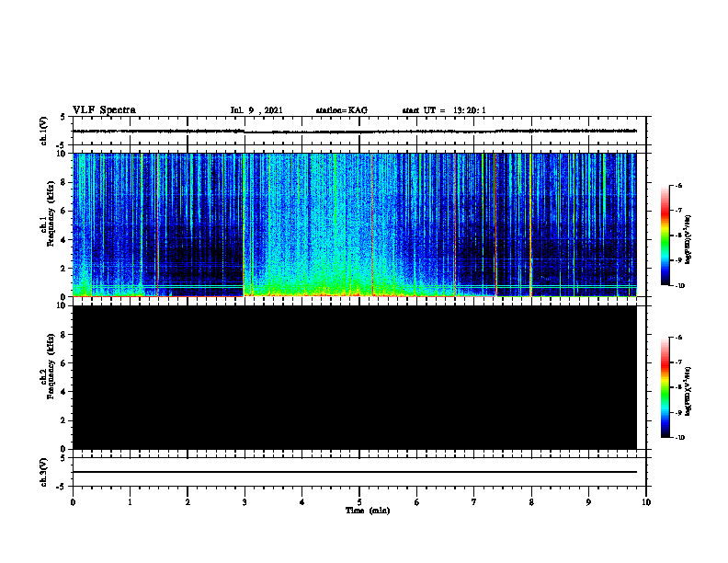This screenshot has height=563, width=728.
Task: Click the ch.1(V) waveform axis label
Action: pos(43,131)
